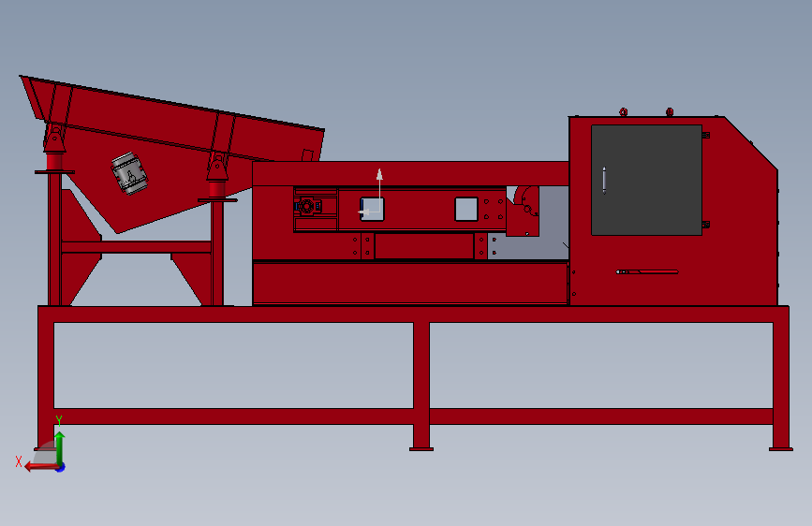812x526 pixels.
Task: Select the gray vibration motor on the feeder
Action: coord(129,173)
